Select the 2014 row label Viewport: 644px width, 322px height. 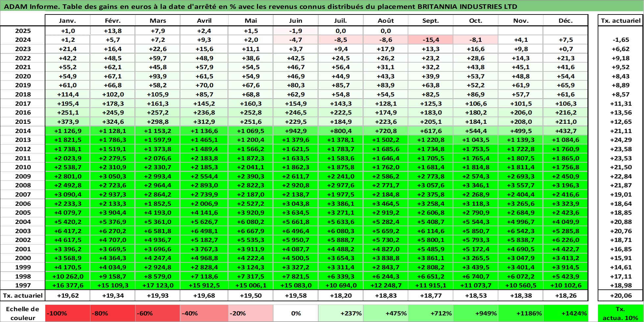tap(23, 131)
